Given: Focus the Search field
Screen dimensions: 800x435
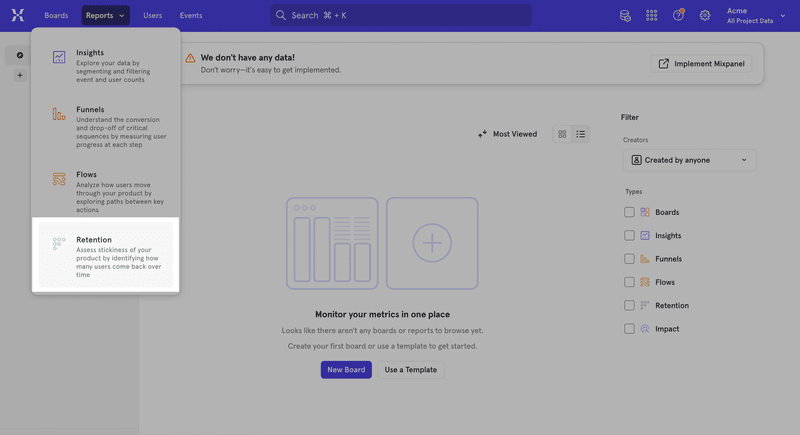Looking at the screenshot, I should [401, 15].
